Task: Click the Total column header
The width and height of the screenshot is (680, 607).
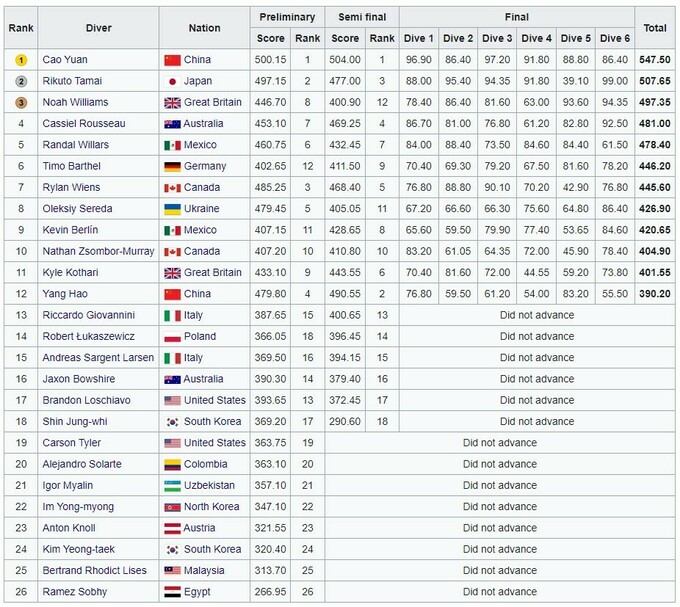Action: coord(655,28)
